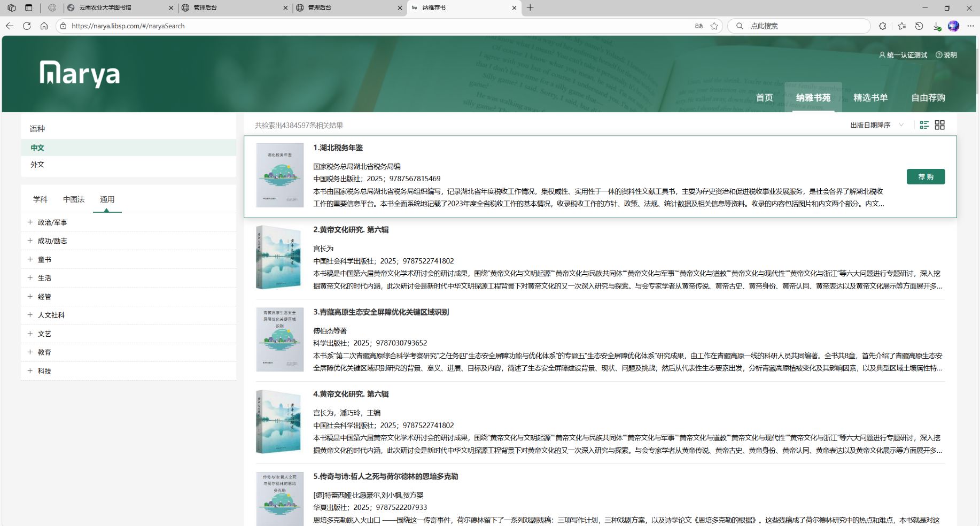980x526 pixels.
Task: Click the Narya logo
Action: (x=80, y=74)
